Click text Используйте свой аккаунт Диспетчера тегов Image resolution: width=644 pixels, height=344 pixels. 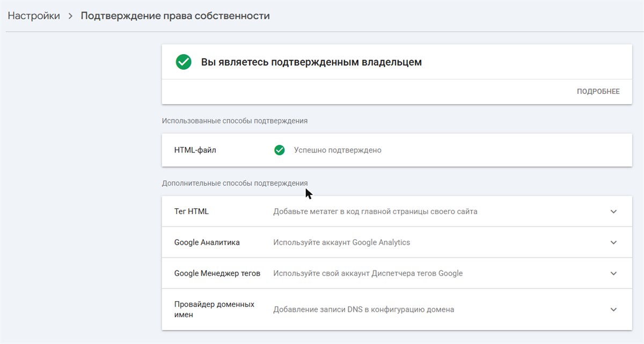tap(368, 274)
